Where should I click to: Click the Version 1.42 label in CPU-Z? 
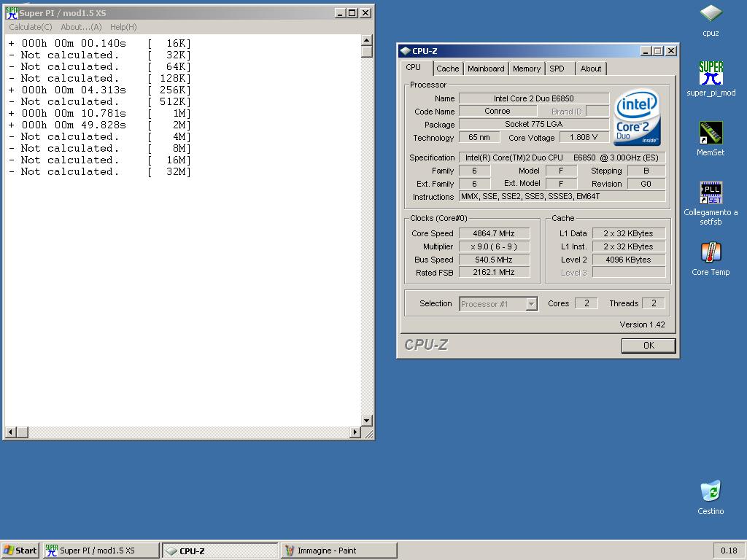tap(642, 324)
